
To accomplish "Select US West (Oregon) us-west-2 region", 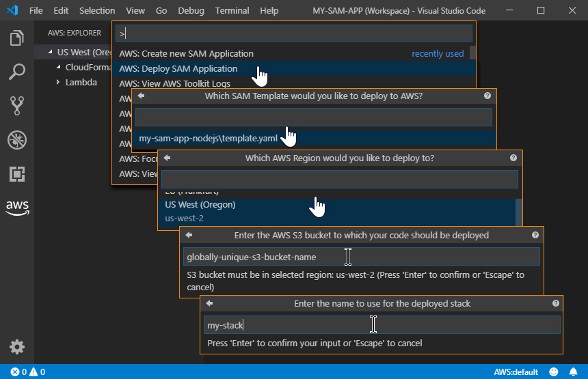I will 337,212.
